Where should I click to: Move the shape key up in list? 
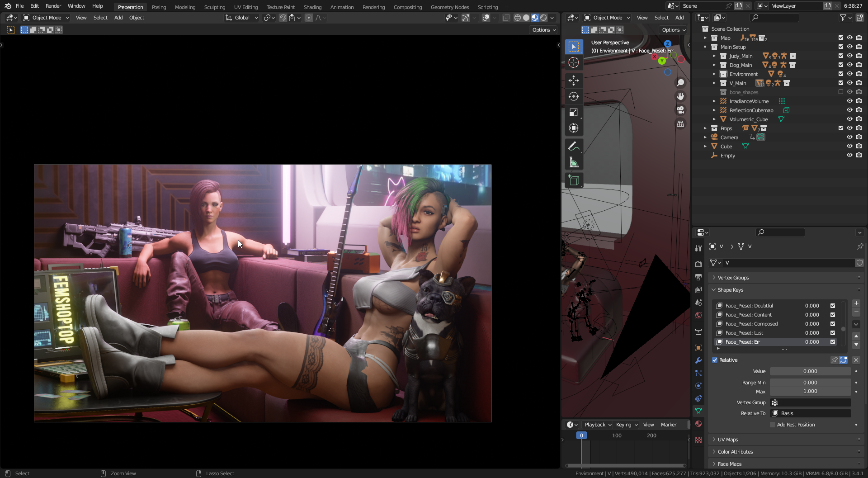[x=856, y=336]
